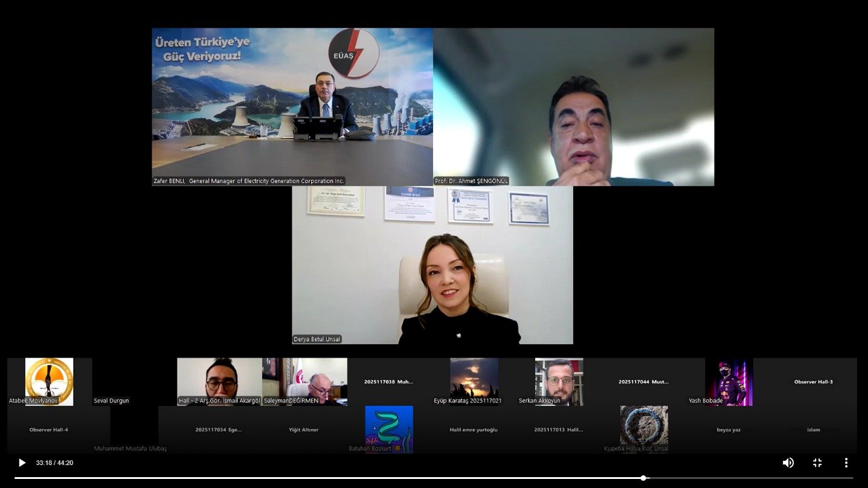The height and width of the screenshot is (488, 868).
Task: Click beyza yaz participant tile
Action: 729,429
